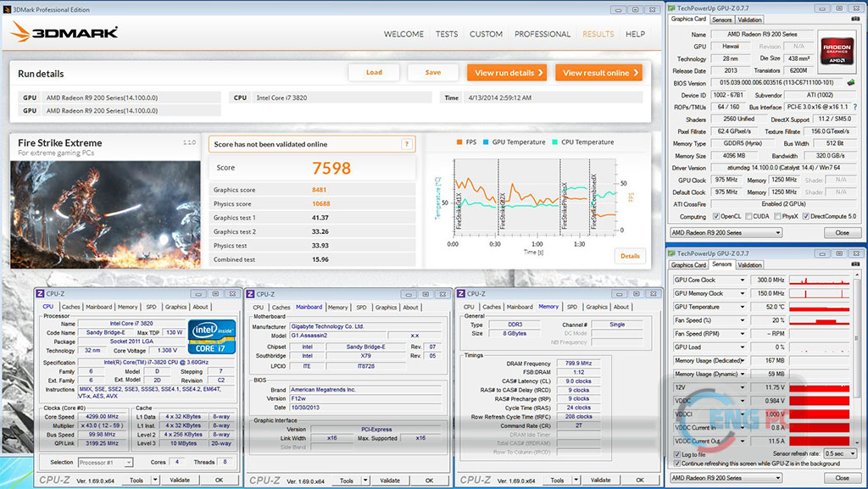This screenshot has height=489, width=868.
Task: Click the camera screenshot icon in top GPU-Z
Action: click(x=856, y=19)
